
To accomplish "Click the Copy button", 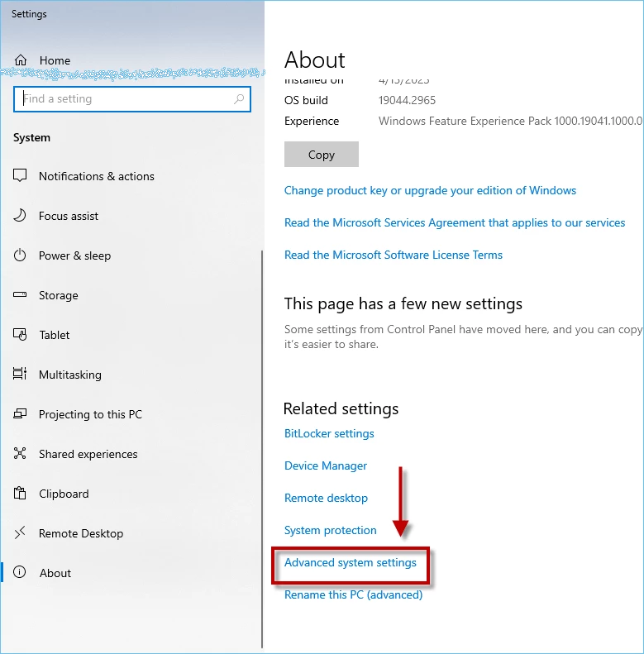I will pyautogui.click(x=321, y=155).
